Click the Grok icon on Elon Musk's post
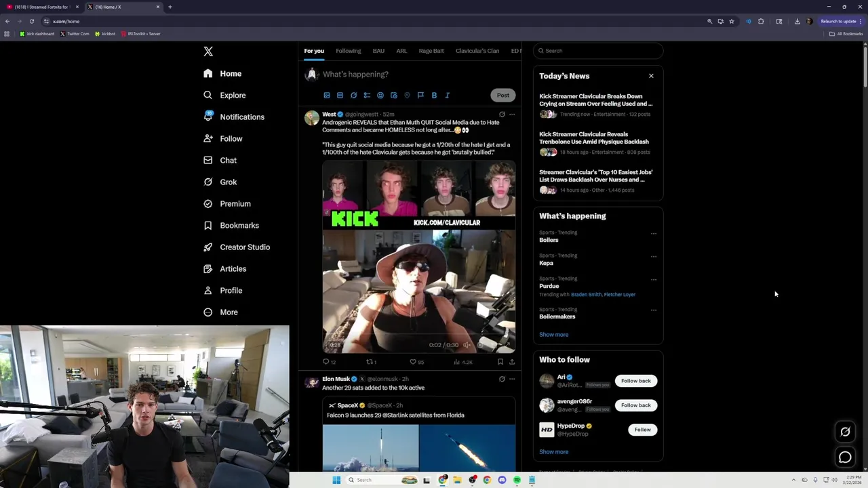This screenshot has width=868, height=488. (502, 379)
